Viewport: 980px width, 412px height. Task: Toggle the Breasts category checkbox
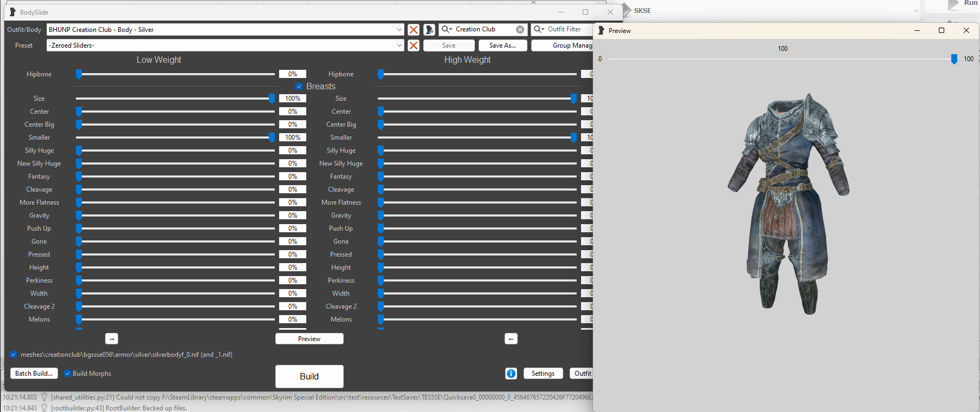tap(299, 87)
